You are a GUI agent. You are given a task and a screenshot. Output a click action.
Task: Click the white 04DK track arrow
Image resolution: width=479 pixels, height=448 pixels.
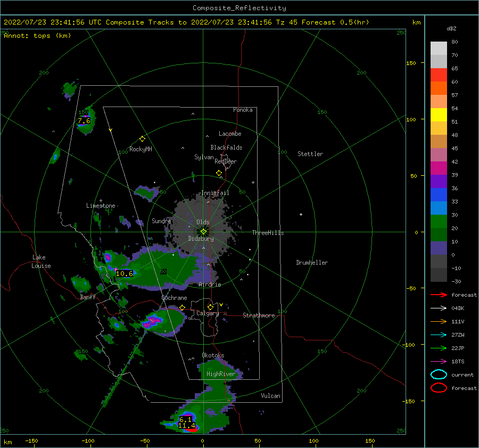(x=439, y=308)
